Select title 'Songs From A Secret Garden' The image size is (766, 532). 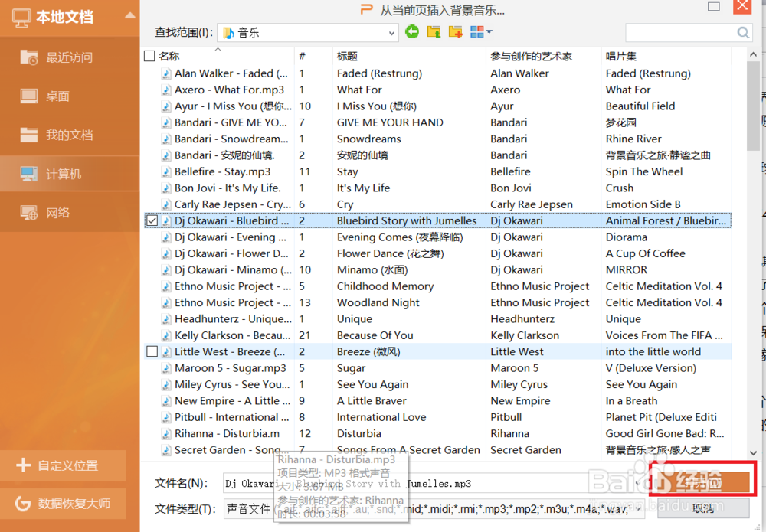pyautogui.click(x=408, y=450)
